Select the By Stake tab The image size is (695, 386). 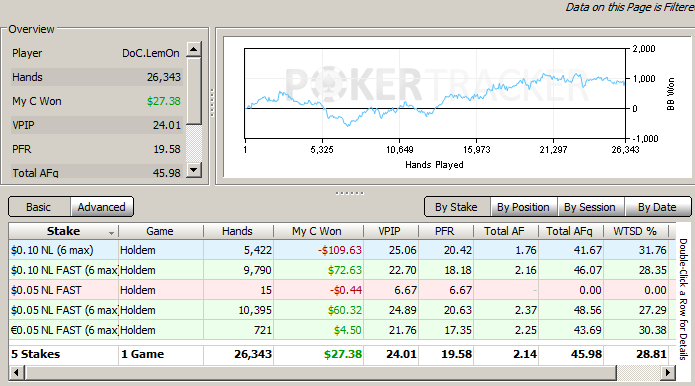pos(457,207)
